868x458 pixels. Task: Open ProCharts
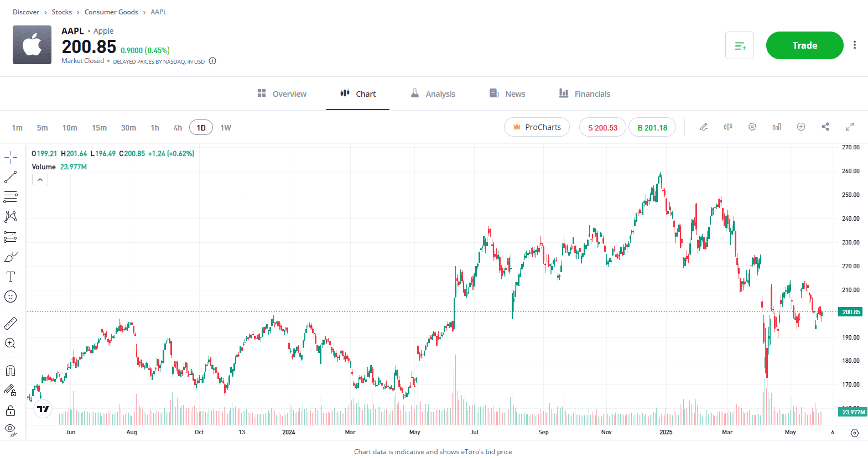pos(537,127)
